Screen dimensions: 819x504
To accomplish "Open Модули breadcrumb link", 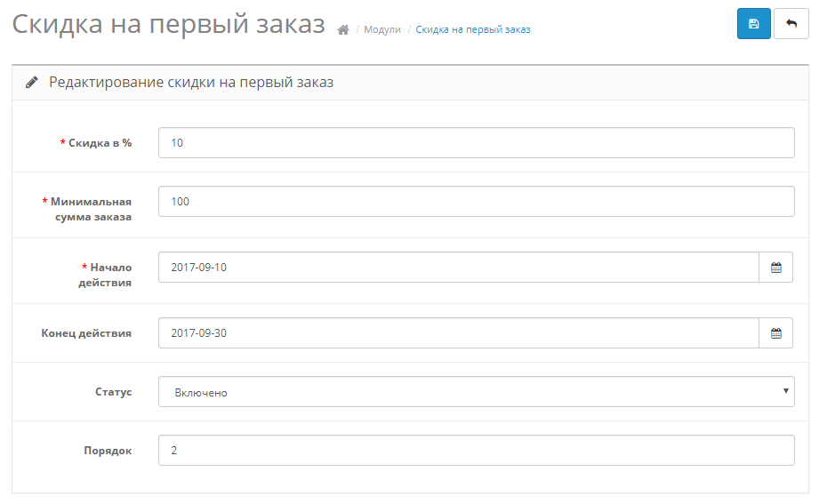I will pyautogui.click(x=381, y=29).
